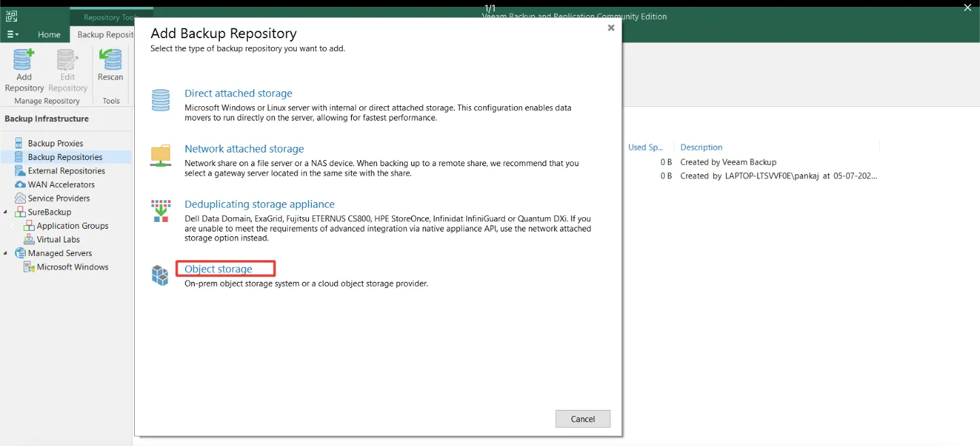The image size is (980, 446).
Task: Select Backup Repositories tree node
Action: click(x=65, y=157)
